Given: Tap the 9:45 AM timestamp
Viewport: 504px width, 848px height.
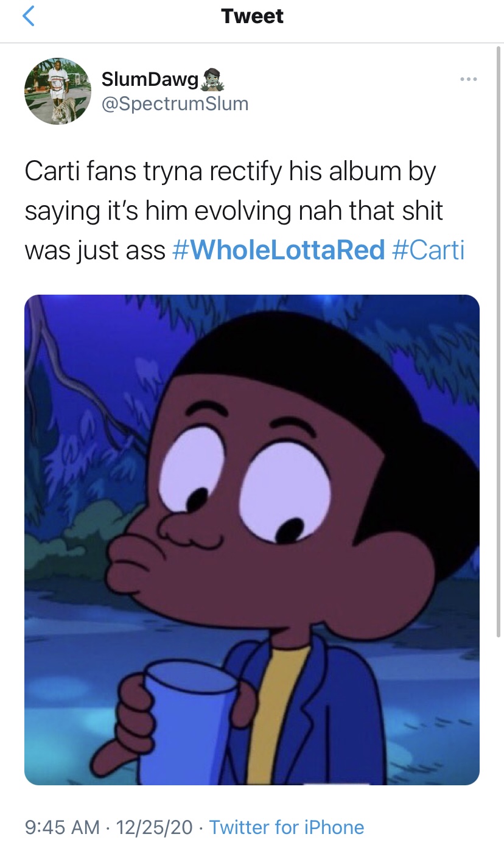Looking at the screenshot, I should point(62,827).
